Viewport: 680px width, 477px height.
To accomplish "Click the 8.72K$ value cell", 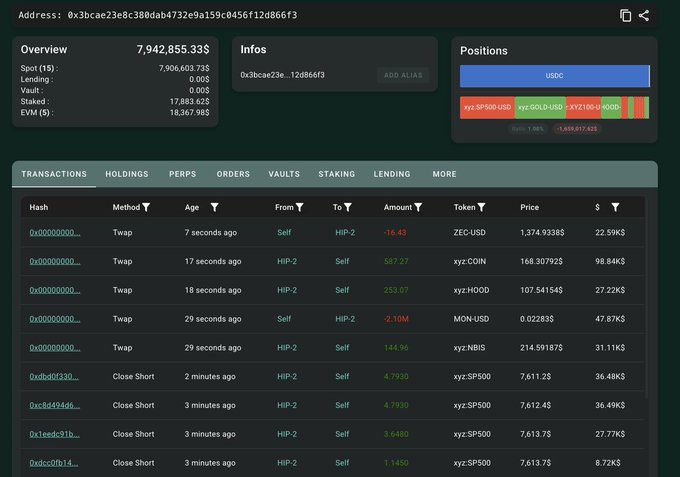I will click(x=608, y=463).
